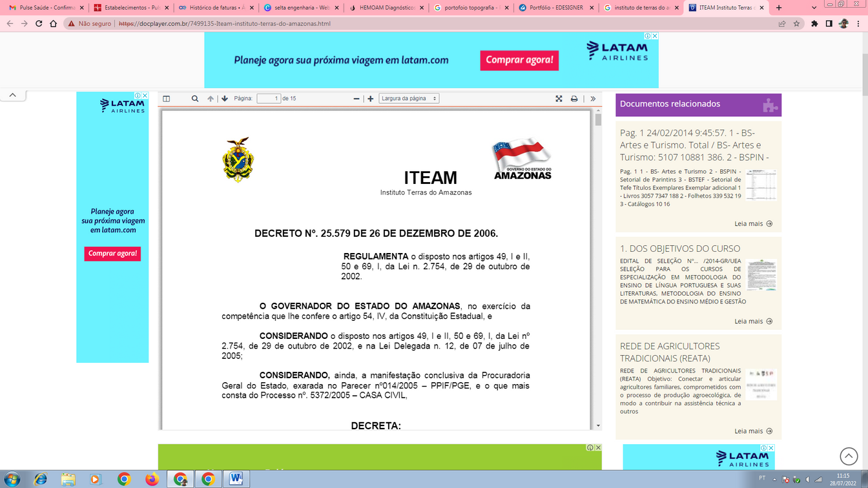
Task: Collapse the top-left panel chevron
Action: pyautogui.click(x=12, y=95)
